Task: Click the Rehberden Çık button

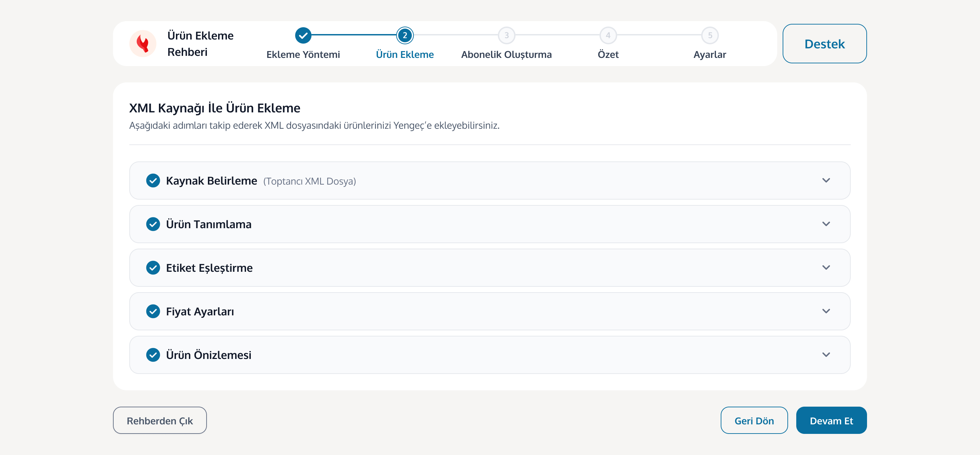Action: 160,420
